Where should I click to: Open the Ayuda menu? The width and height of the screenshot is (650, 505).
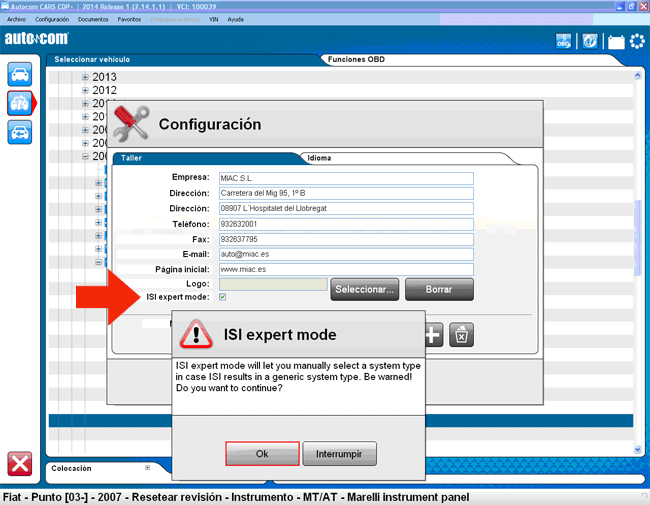235,19
